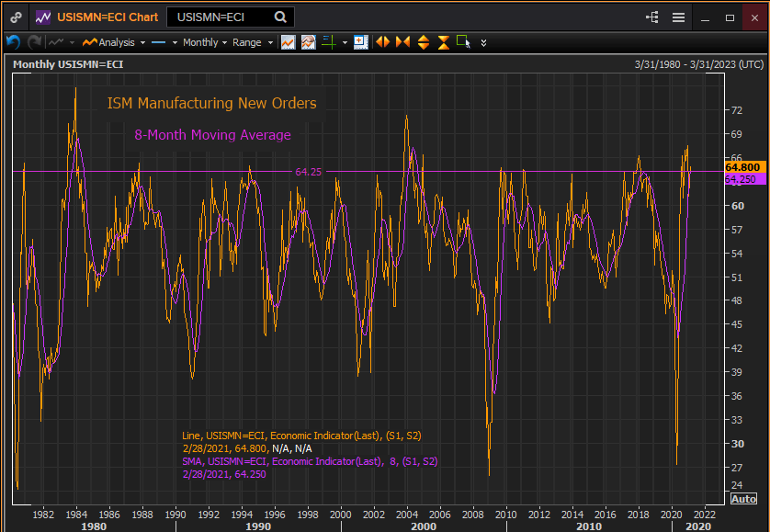770x532 pixels.
Task: Expand the Monthly interval dropdown
Action: (x=204, y=42)
